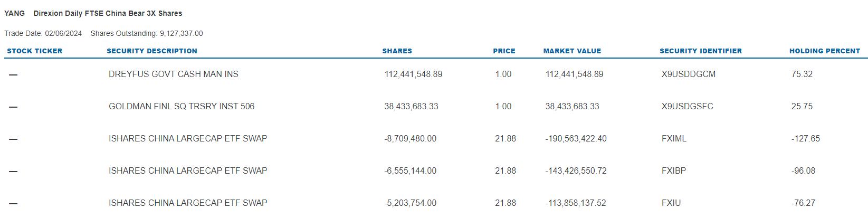Click the FXIML identifier cell
The height and width of the screenshot is (218, 868).
coord(674,139)
